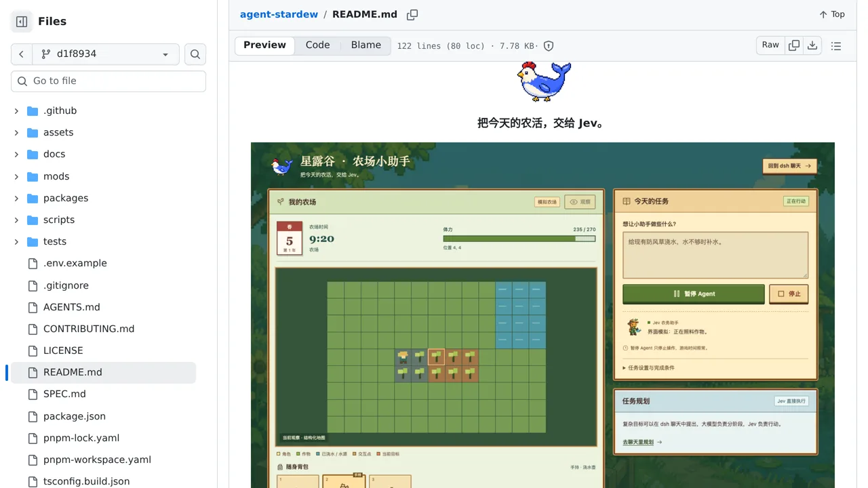Screen dimensions: 868x488
Task: Jump to Top of the page
Action: (x=832, y=14)
